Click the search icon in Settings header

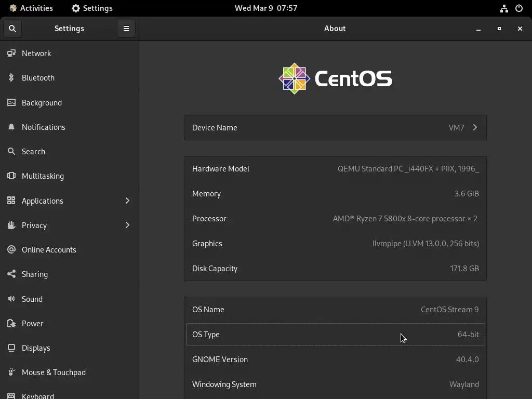tap(12, 29)
